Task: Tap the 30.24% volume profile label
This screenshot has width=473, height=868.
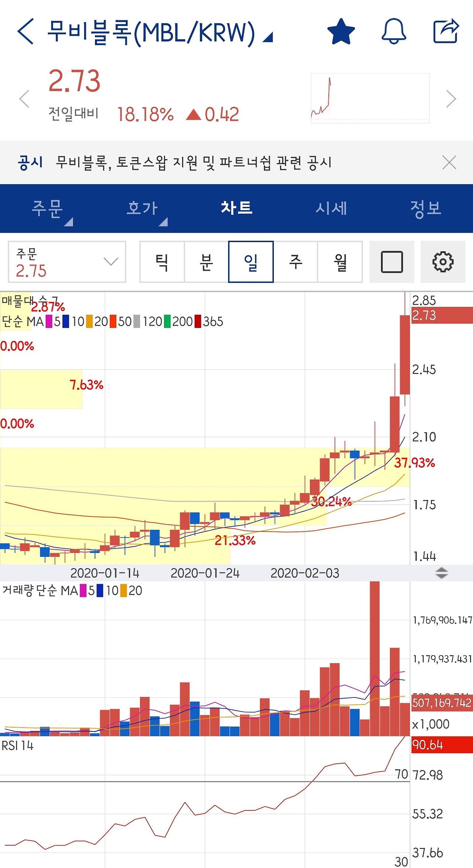Action: coord(331,501)
